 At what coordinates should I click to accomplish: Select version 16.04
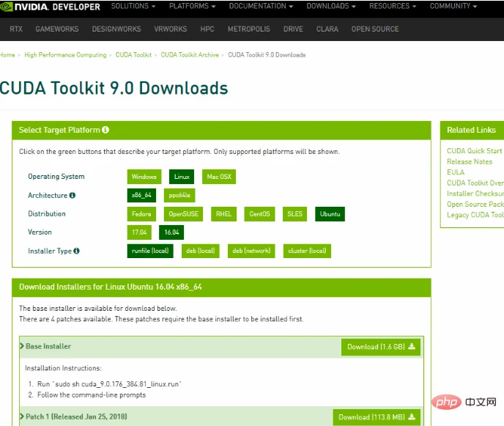point(171,232)
